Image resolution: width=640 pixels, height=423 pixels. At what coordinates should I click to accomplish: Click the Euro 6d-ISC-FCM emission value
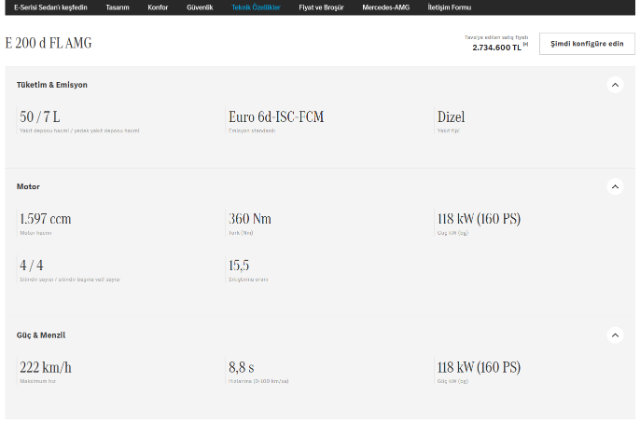276,117
